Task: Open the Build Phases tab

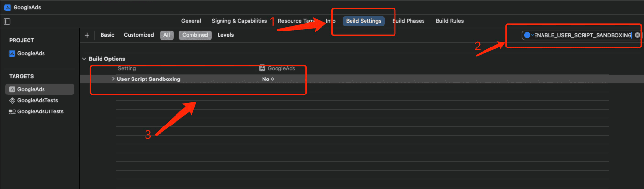Action: point(408,21)
